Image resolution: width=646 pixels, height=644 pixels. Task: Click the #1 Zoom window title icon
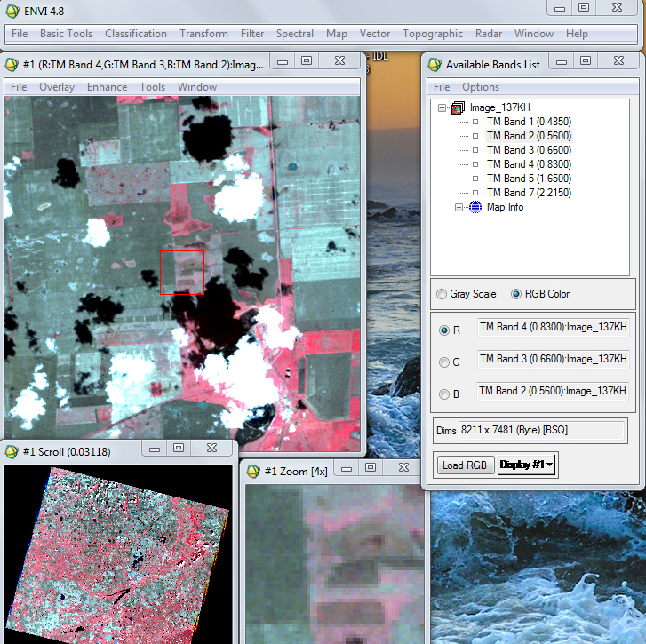[253, 471]
